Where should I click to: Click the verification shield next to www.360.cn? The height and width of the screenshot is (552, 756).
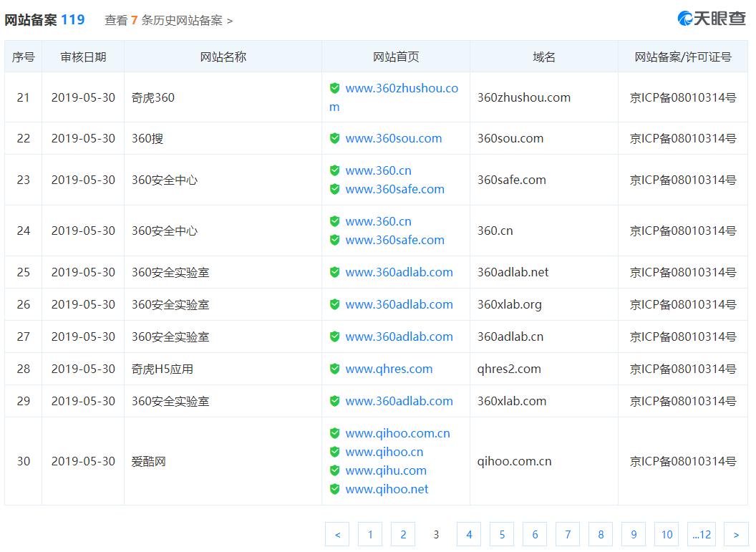(334, 170)
